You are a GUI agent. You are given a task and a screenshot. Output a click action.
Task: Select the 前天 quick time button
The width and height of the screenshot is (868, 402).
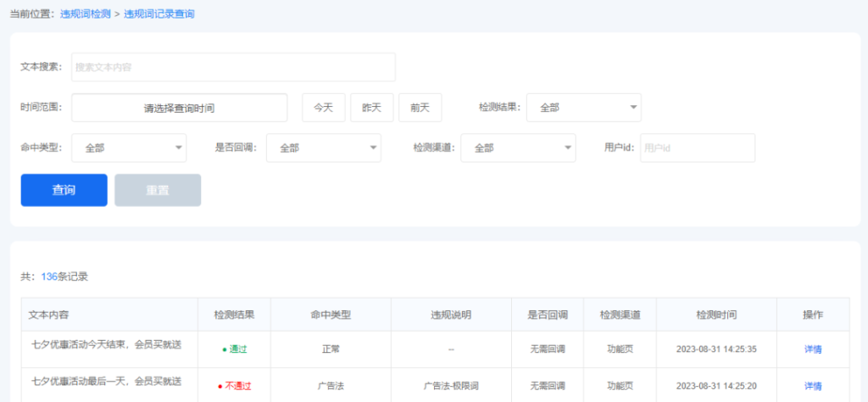(x=420, y=108)
